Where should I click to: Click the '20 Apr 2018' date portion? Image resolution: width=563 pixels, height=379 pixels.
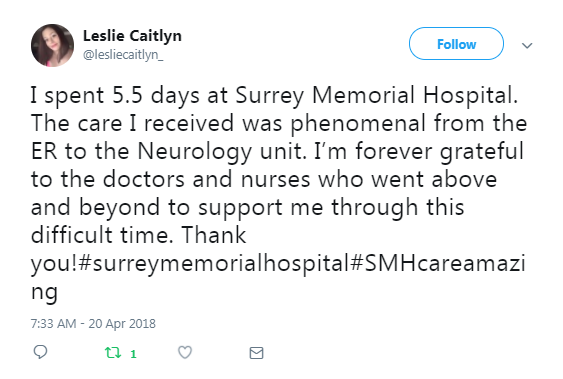click(122, 323)
